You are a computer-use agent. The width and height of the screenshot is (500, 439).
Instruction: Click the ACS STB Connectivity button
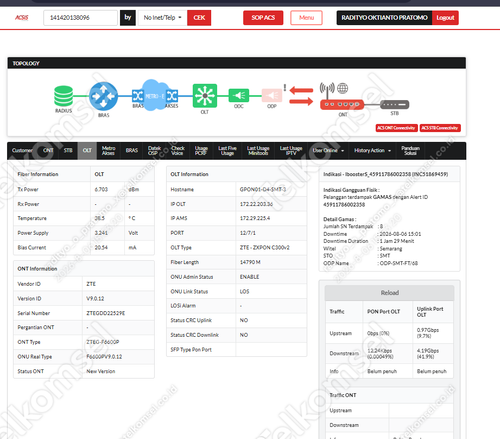click(440, 128)
